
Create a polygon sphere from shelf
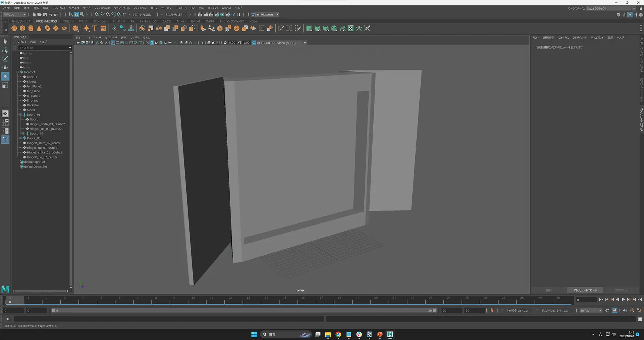(x=14, y=29)
